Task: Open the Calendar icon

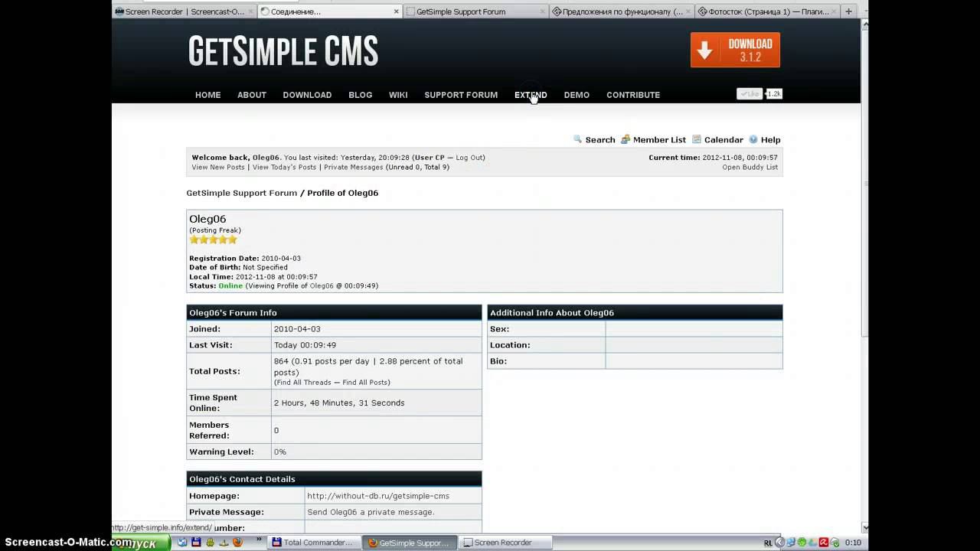Action: point(697,140)
